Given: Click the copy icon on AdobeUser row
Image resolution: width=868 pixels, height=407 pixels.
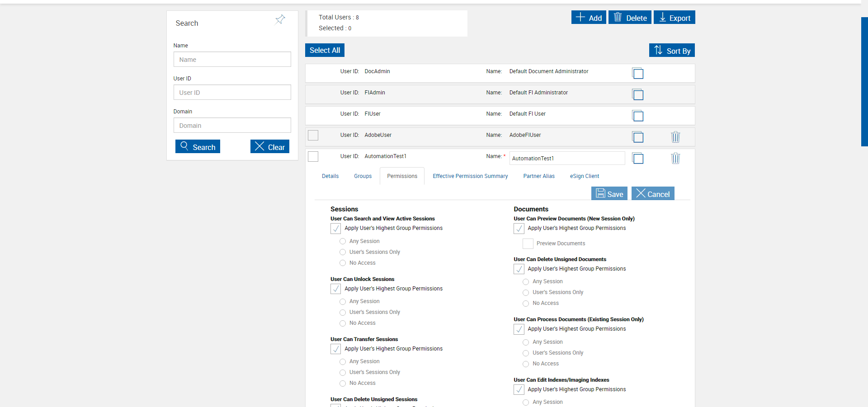Looking at the screenshot, I should coord(638,137).
